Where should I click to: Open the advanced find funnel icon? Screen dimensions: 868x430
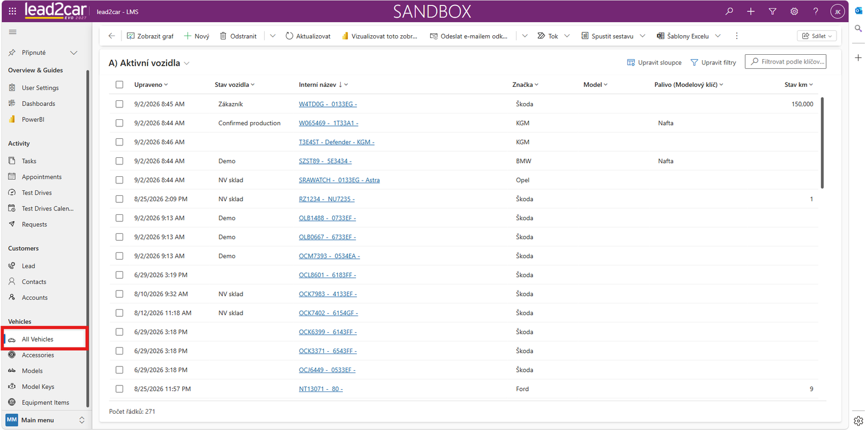click(773, 11)
